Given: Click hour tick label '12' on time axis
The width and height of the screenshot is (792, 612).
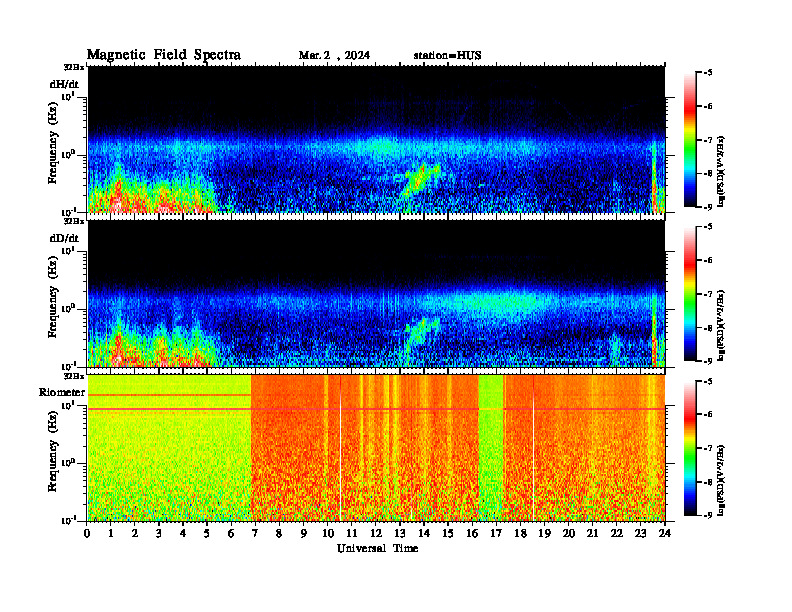Looking at the screenshot, I should tap(376, 533).
